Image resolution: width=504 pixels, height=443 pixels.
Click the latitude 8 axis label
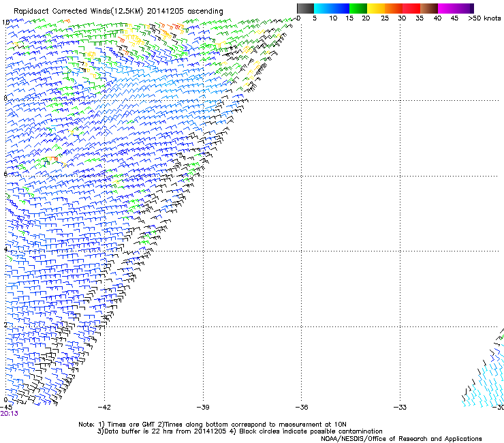[x=5, y=98]
